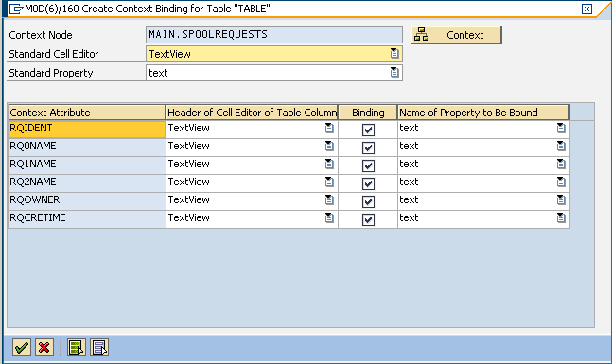Open cell editor dropdown for RQ1NAME

tap(329, 164)
